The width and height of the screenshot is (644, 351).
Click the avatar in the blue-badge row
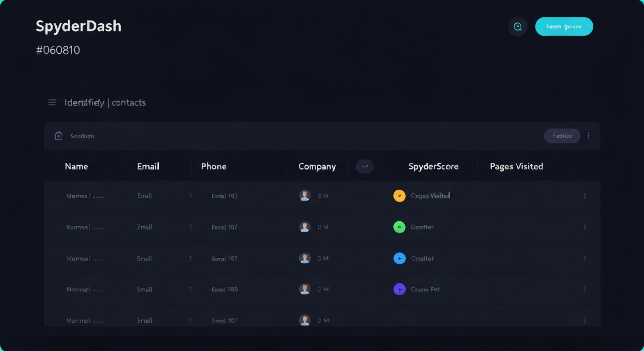tap(305, 258)
